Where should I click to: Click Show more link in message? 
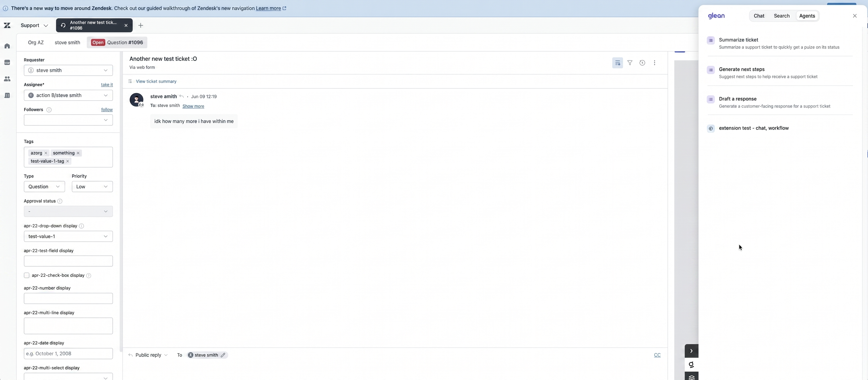point(193,106)
